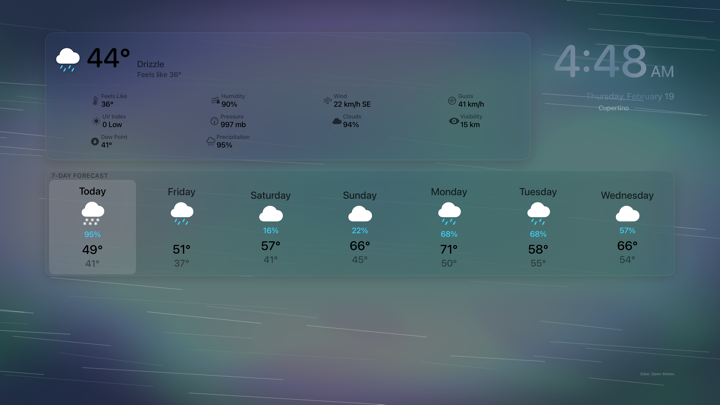Click the Humidity icon
Screen dimensions: 720x405
[215, 101]
